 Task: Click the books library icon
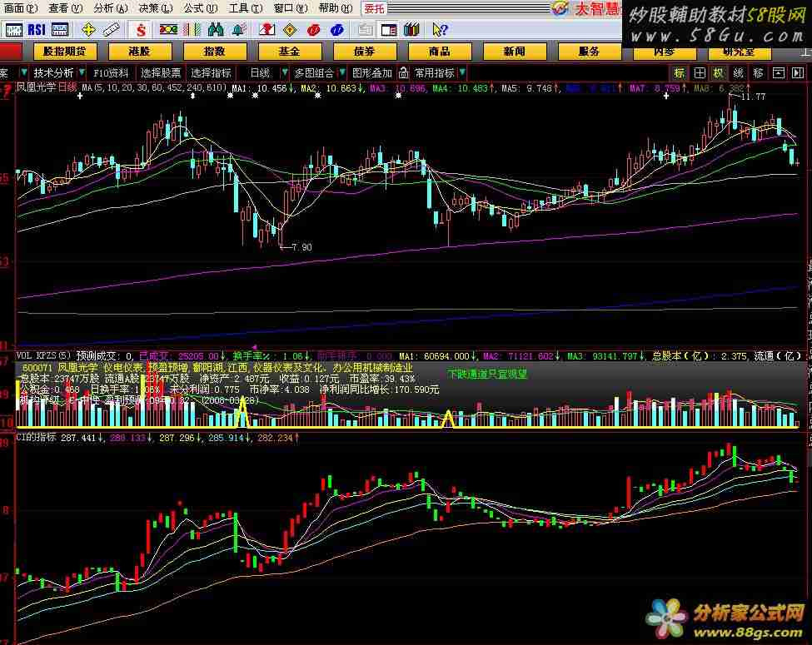(x=411, y=30)
